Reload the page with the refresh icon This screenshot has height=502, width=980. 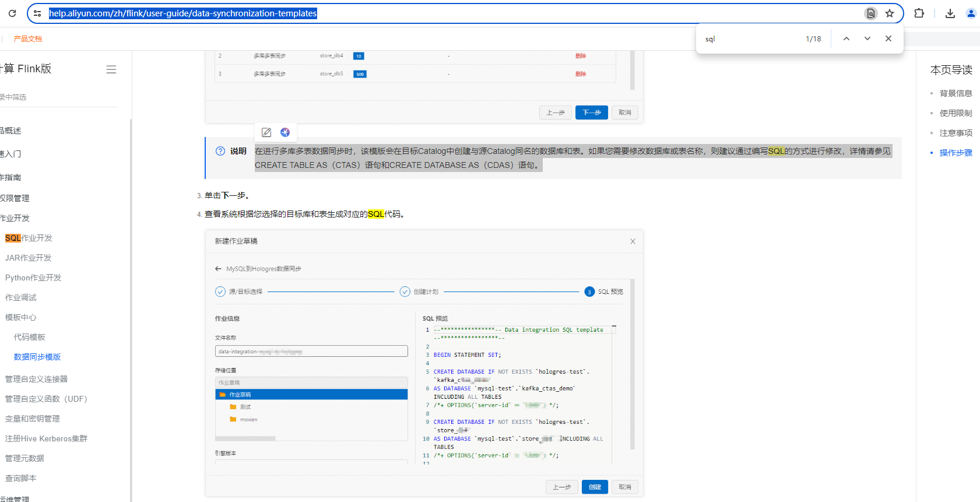[x=12, y=13]
